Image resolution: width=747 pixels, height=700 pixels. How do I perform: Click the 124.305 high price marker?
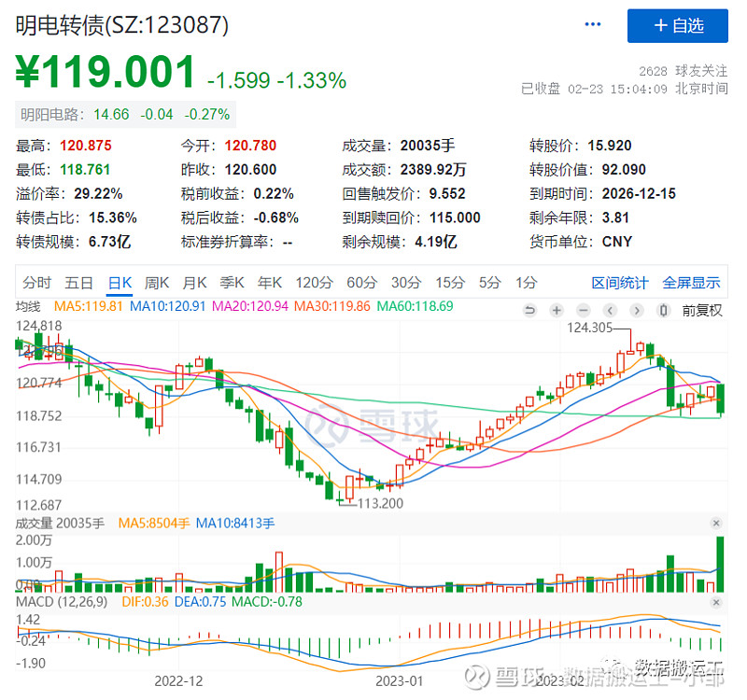click(589, 328)
